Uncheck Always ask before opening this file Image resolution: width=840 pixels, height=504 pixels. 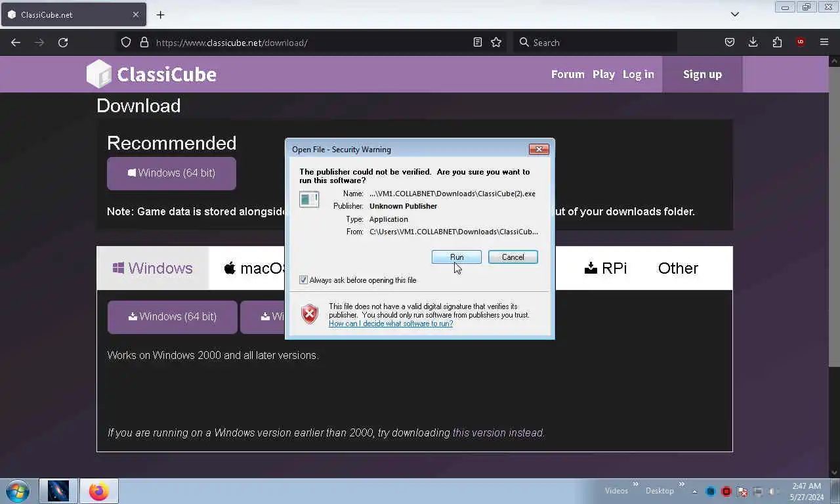pos(303,280)
